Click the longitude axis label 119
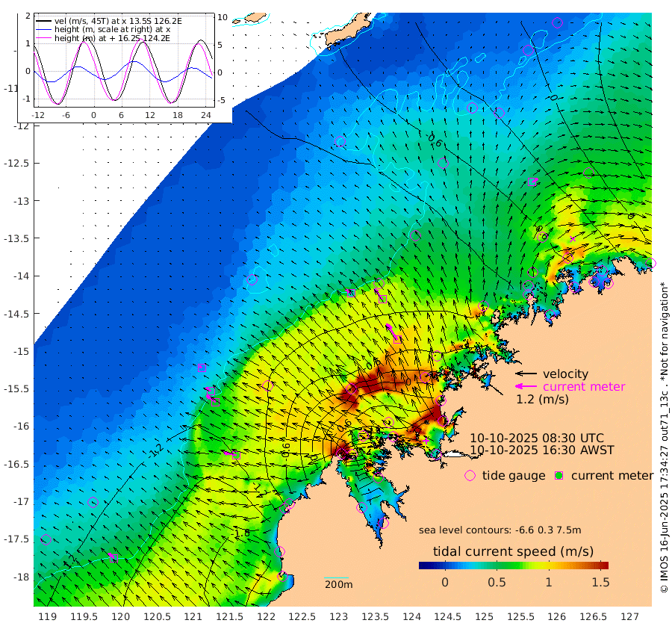Image resolution: width=672 pixels, height=632 pixels. pos(48,617)
